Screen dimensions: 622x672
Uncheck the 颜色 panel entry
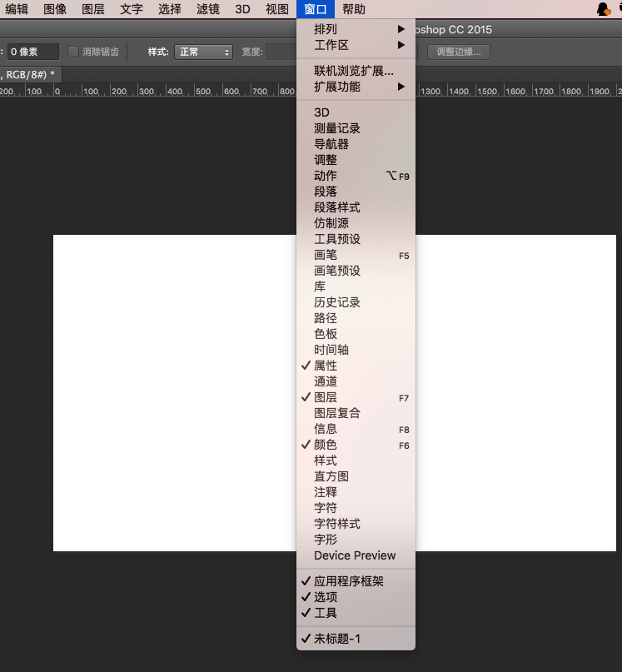[x=356, y=445]
